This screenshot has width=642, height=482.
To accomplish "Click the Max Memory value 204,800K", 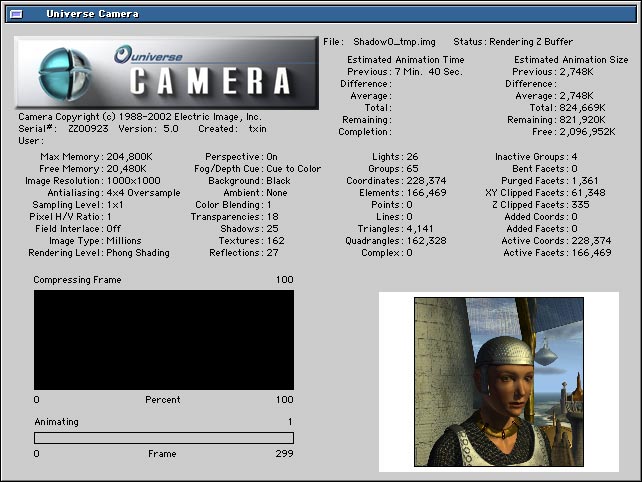I will pyautogui.click(x=129, y=157).
